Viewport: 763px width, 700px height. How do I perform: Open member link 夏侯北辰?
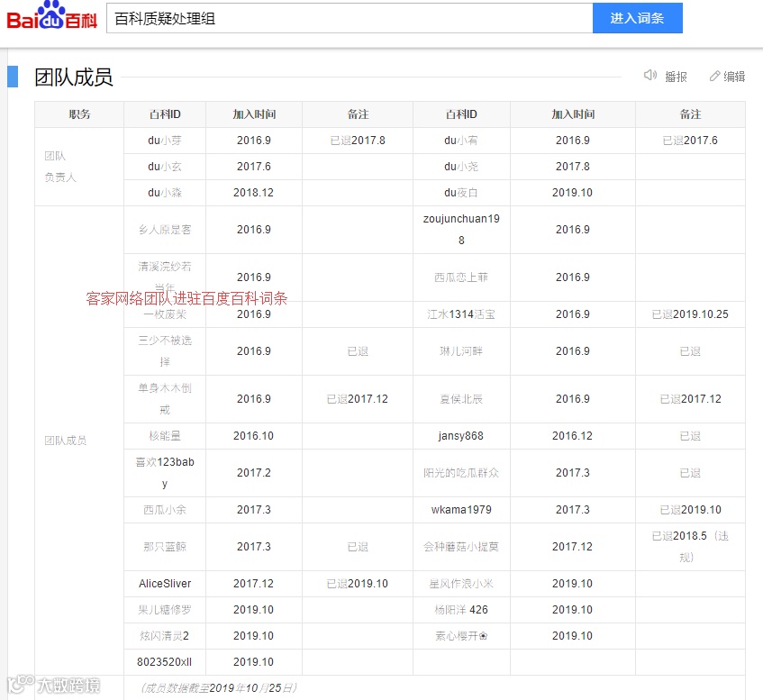461,399
